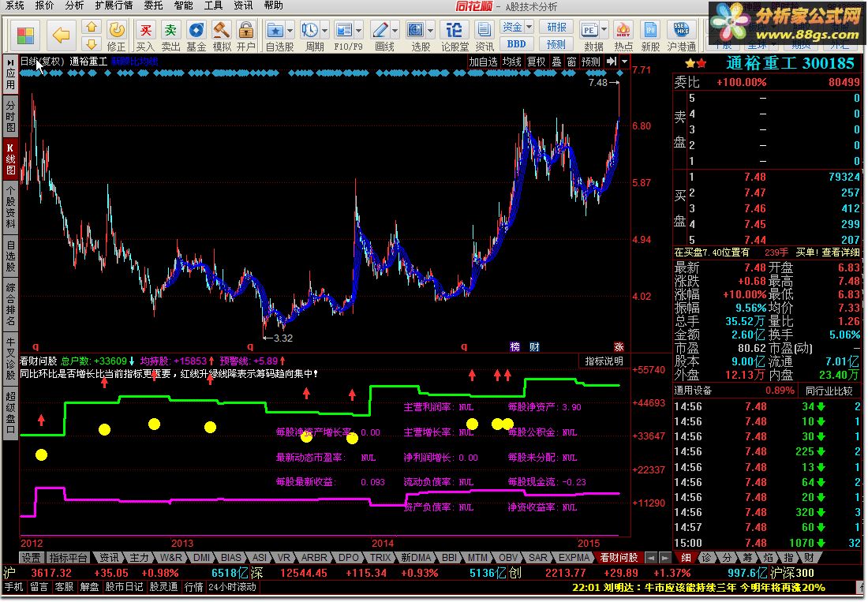This screenshot has height=602, width=868.
Task: Open the 个股资料 sidebar panel
Action: pos(10,208)
